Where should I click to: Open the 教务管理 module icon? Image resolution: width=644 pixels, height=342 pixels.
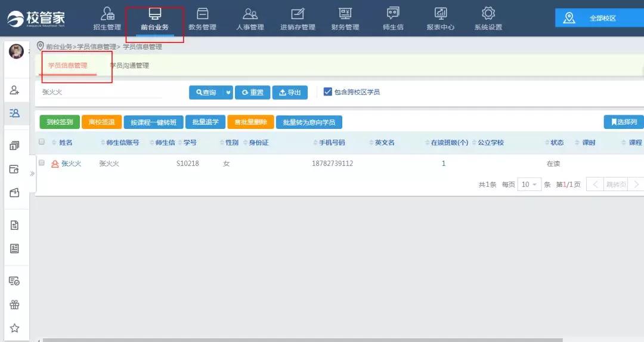point(202,19)
